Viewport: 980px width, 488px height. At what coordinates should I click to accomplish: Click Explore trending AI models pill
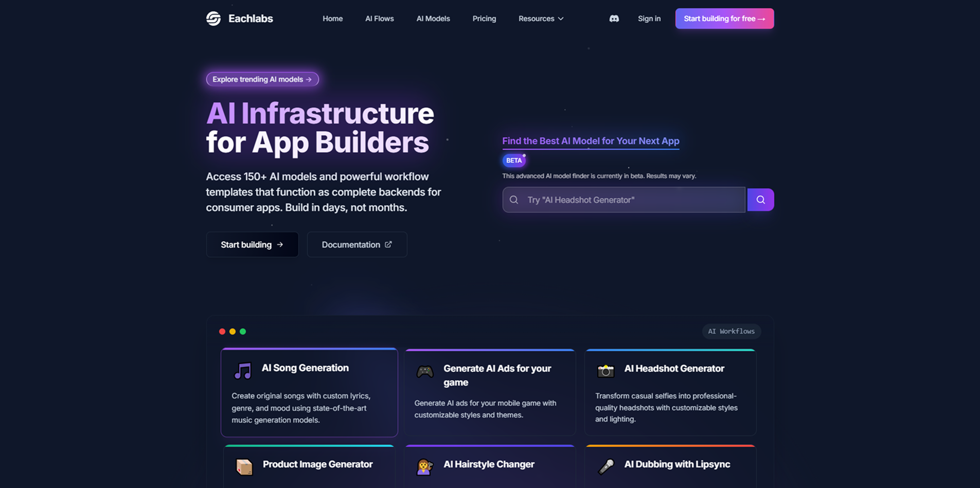(262, 79)
